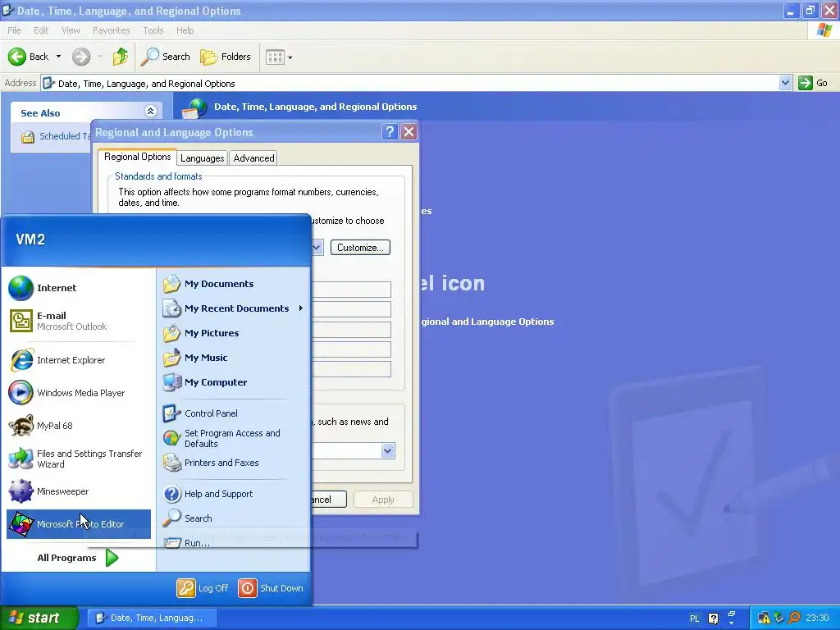
Task: Open Control Panel from Start menu
Action: coord(234,413)
